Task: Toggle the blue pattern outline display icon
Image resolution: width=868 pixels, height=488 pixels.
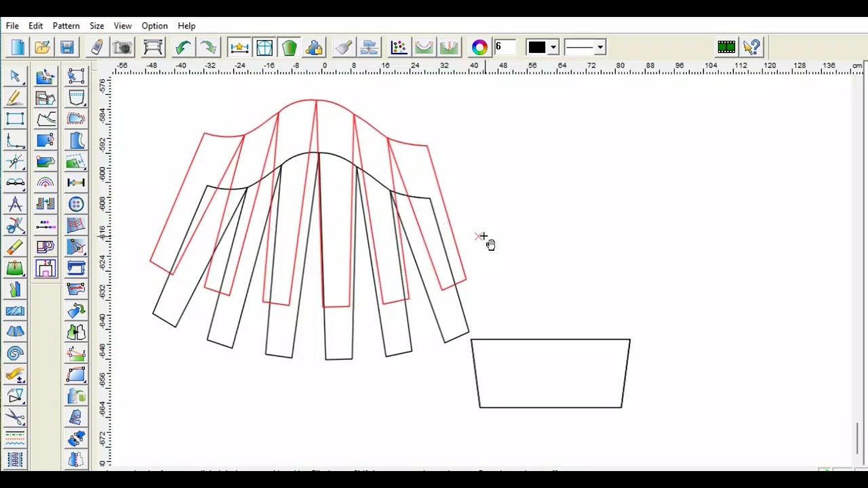Action: click(x=264, y=47)
